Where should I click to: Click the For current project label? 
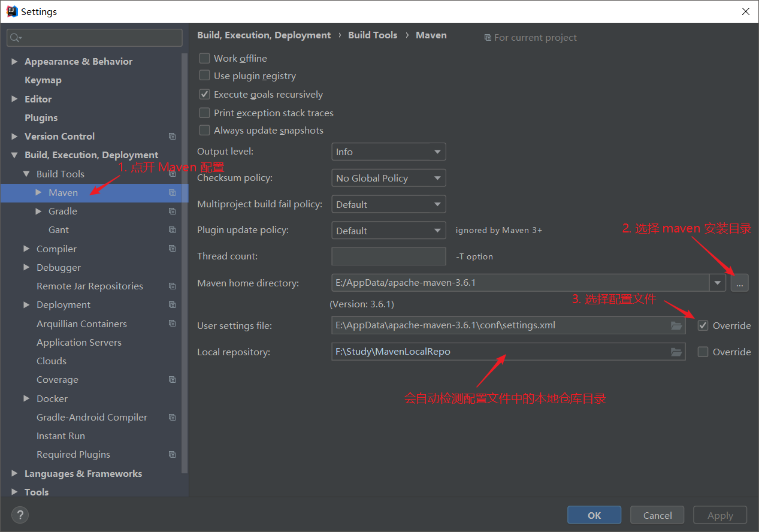(531, 37)
